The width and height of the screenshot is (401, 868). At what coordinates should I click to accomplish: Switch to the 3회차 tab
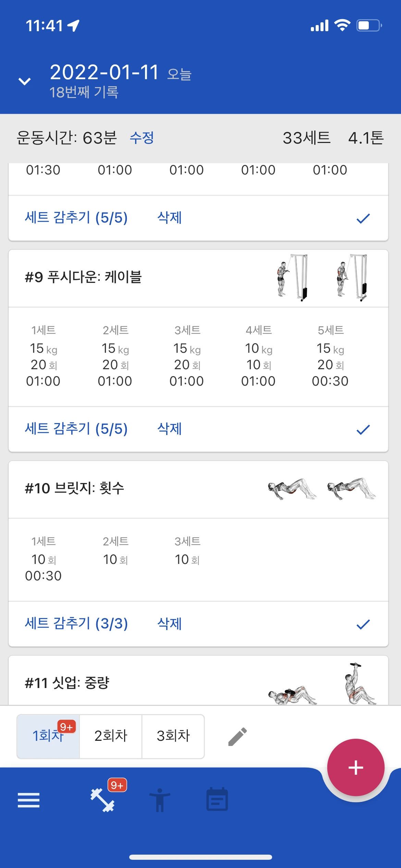coord(173,736)
